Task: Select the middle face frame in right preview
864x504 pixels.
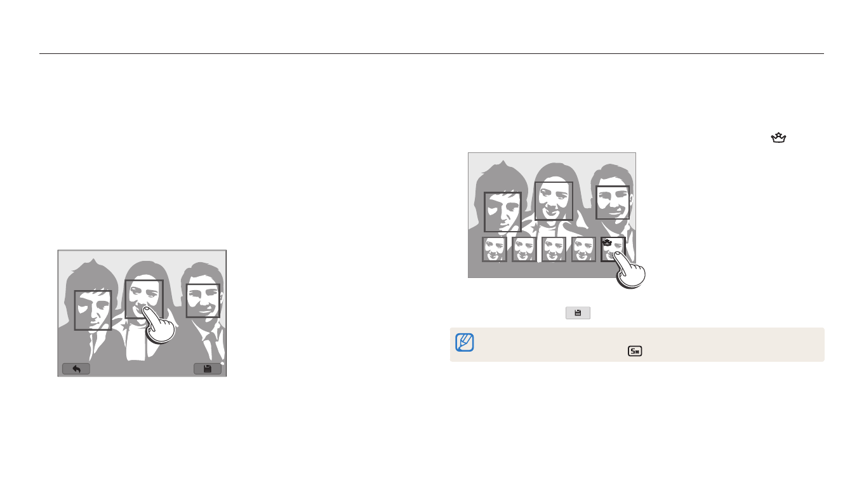Action: [x=554, y=201]
